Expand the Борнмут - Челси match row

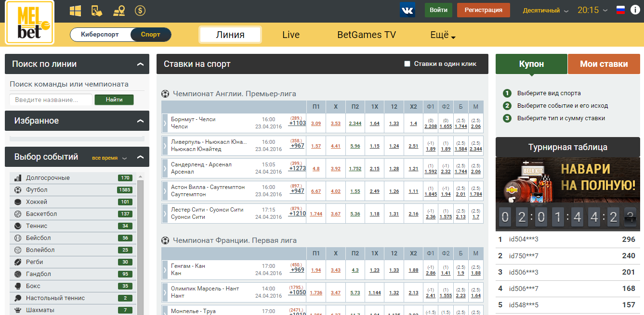pyautogui.click(x=165, y=123)
